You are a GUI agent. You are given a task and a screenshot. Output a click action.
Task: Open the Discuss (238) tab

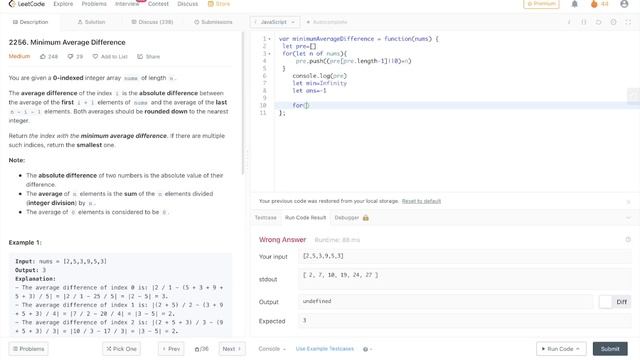coord(152,22)
